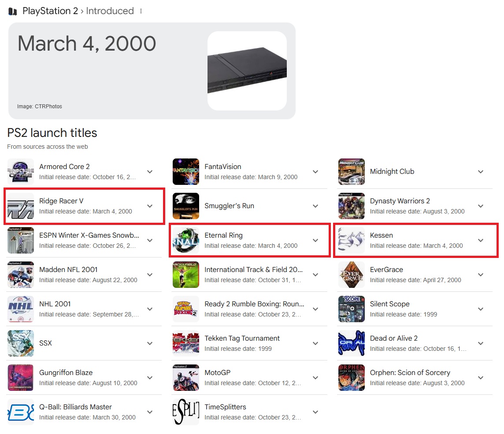Screen dimensions: 504x434
Task: Open the Q-Ball: Billiards Master thumbnail
Action: [x=21, y=412]
